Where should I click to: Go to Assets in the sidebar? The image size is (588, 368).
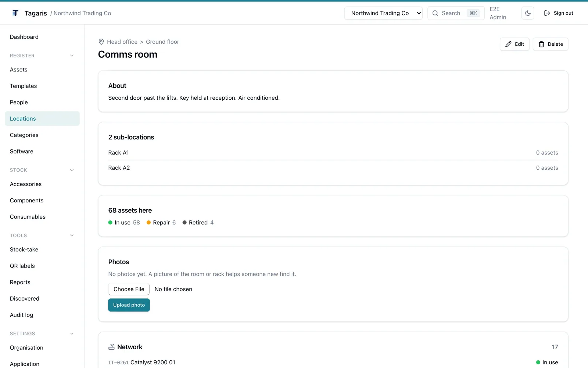pyautogui.click(x=42, y=70)
